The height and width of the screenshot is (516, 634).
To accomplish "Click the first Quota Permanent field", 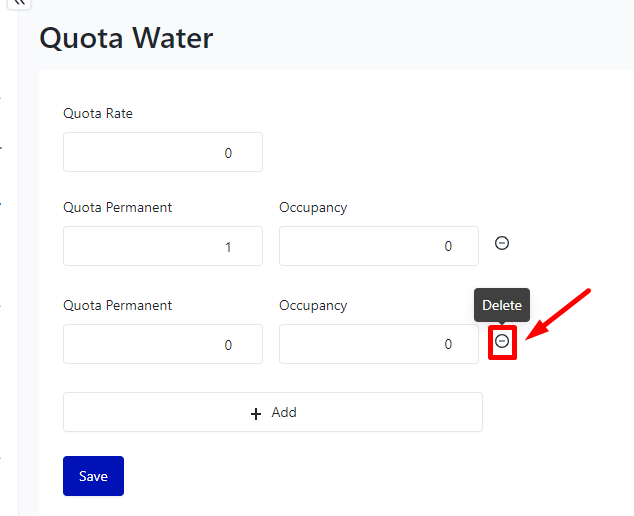I will point(163,246).
